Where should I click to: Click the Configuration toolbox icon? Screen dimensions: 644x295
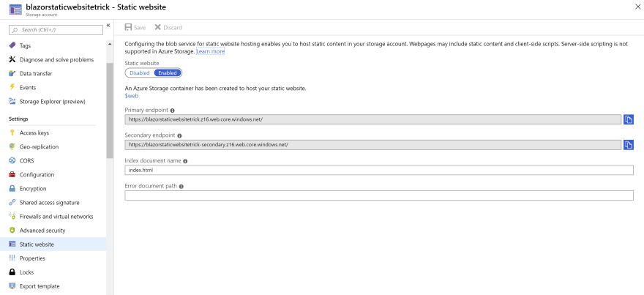[x=12, y=175]
